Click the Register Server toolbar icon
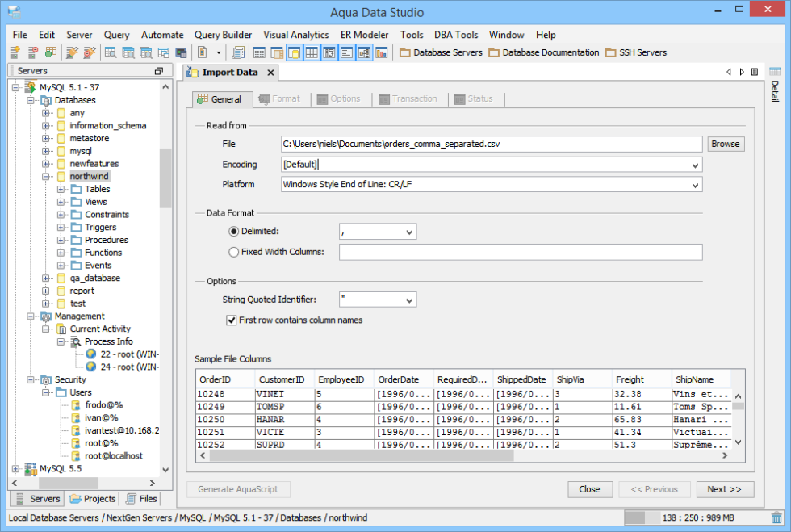 point(15,53)
